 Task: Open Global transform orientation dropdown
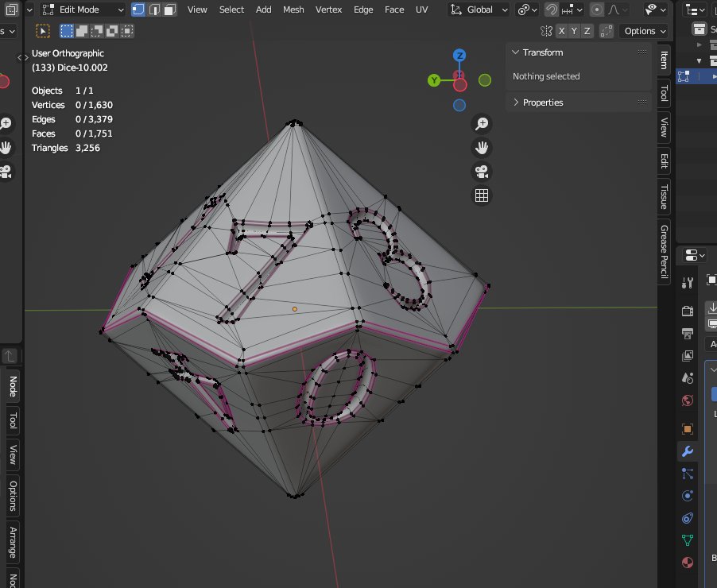coord(479,10)
